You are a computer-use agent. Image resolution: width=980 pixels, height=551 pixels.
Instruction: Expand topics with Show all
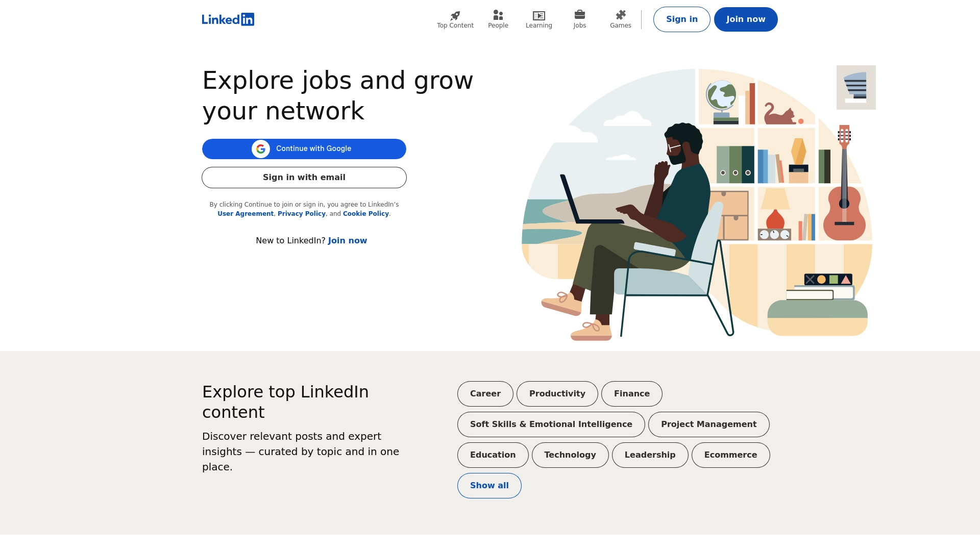(489, 486)
